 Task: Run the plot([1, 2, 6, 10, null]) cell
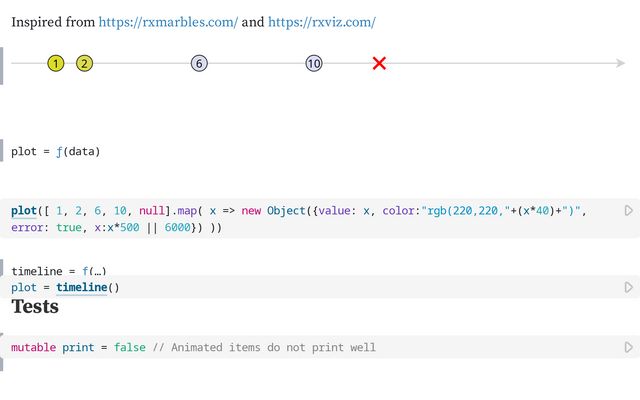click(x=628, y=210)
